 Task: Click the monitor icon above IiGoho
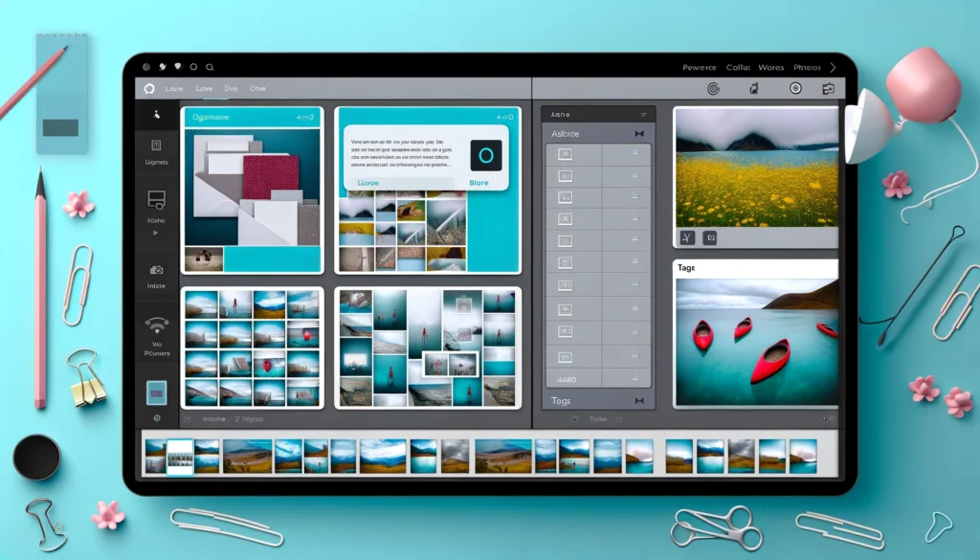[156, 200]
